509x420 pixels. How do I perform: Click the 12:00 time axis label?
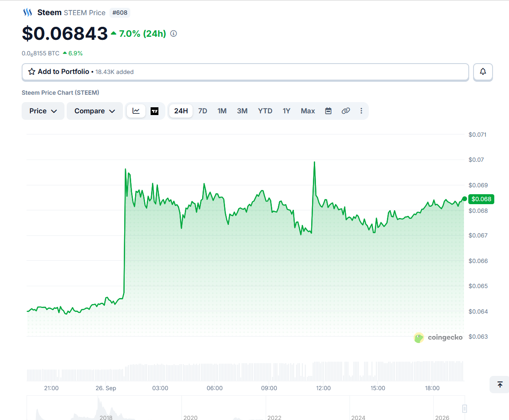pos(323,388)
